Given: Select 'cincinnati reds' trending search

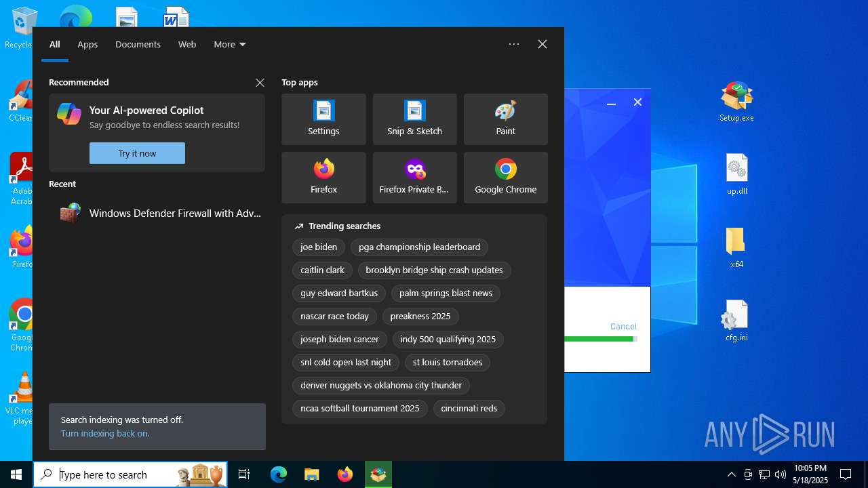Looking at the screenshot, I should tap(469, 409).
